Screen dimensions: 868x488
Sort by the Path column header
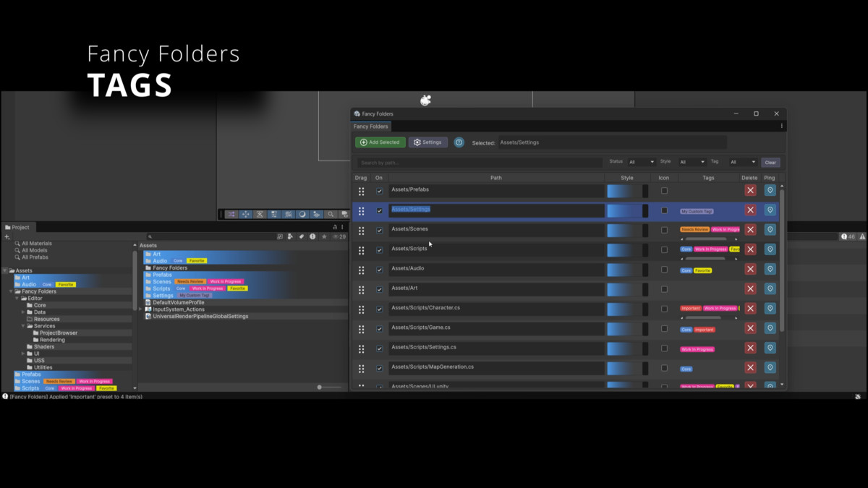pos(496,178)
